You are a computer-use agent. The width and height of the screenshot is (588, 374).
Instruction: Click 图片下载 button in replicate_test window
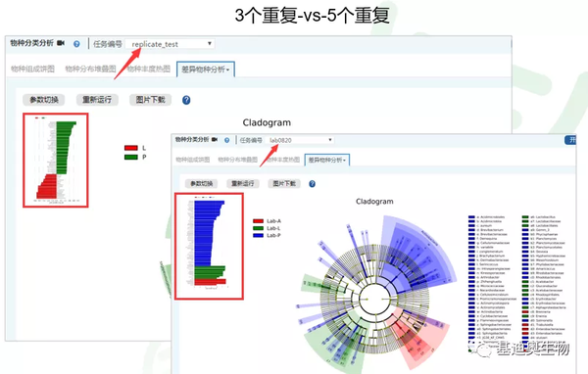pyautogui.click(x=150, y=100)
